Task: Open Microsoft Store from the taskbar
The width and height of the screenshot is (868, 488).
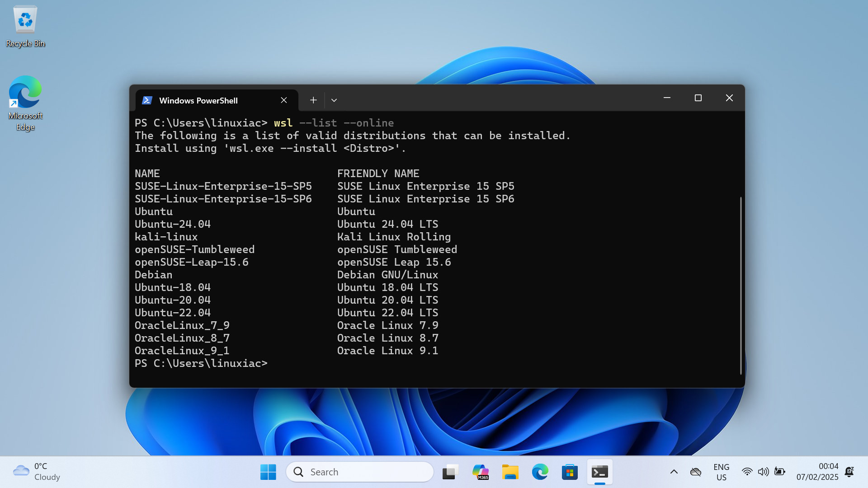Action: tap(570, 472)
